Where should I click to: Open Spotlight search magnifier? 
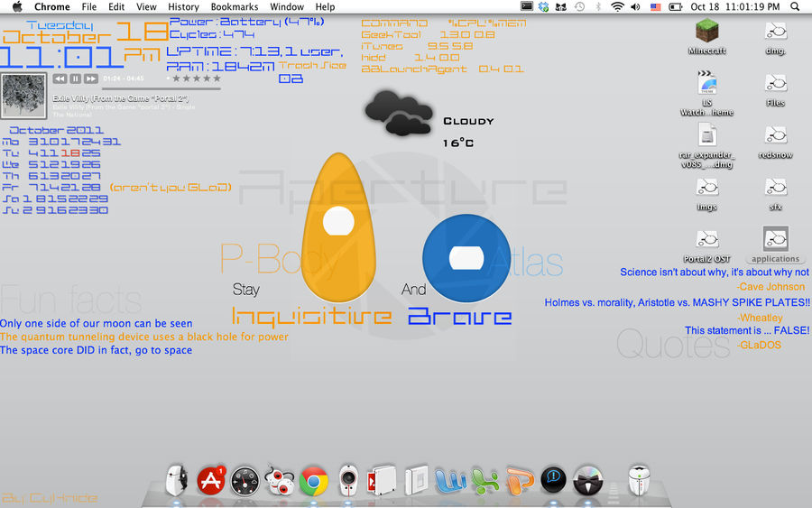pos(795,6)
